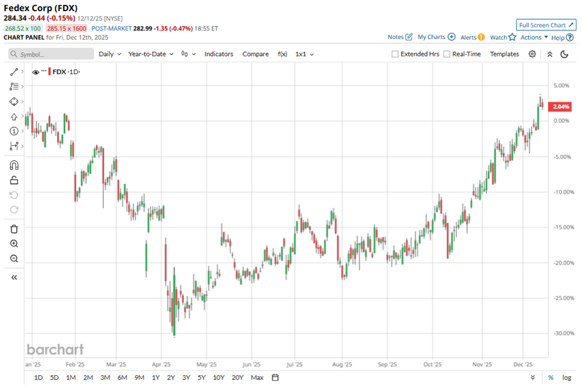Viewport: 582px width, 392px height.
Task: Pick the numbered counter label tool
Action: coord(14,131)
